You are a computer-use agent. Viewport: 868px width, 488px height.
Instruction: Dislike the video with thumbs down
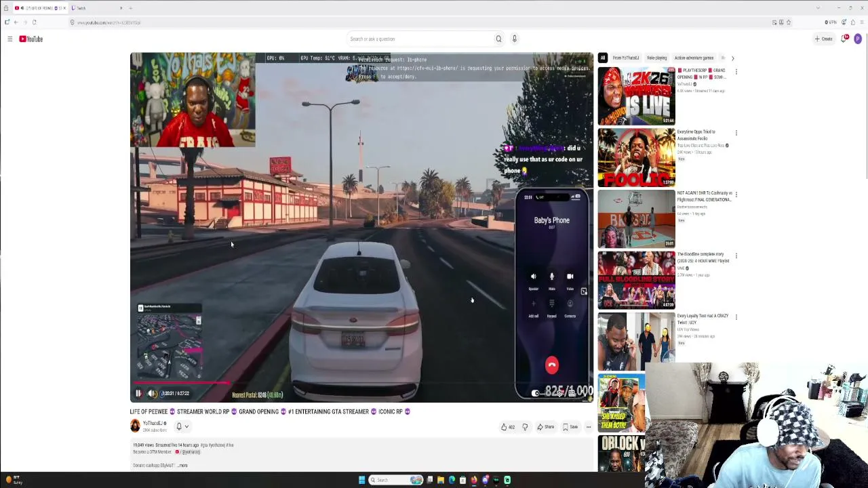(x=525, y=427)
